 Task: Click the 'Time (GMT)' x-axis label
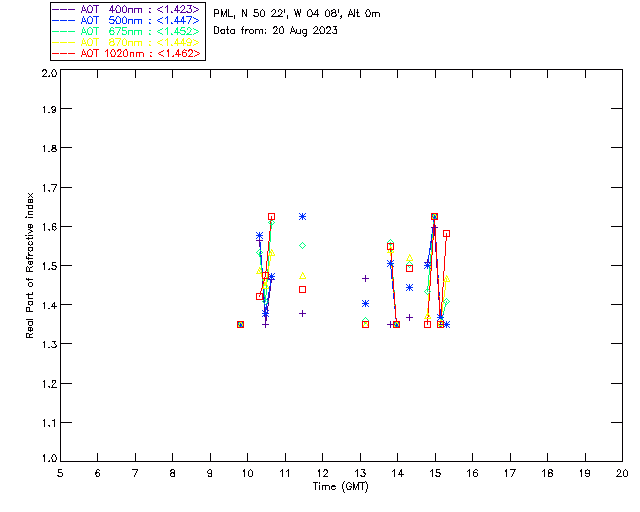click(341, 487)
